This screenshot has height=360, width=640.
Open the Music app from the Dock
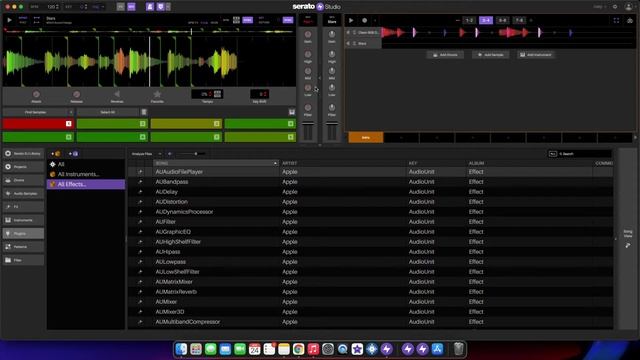313,349
